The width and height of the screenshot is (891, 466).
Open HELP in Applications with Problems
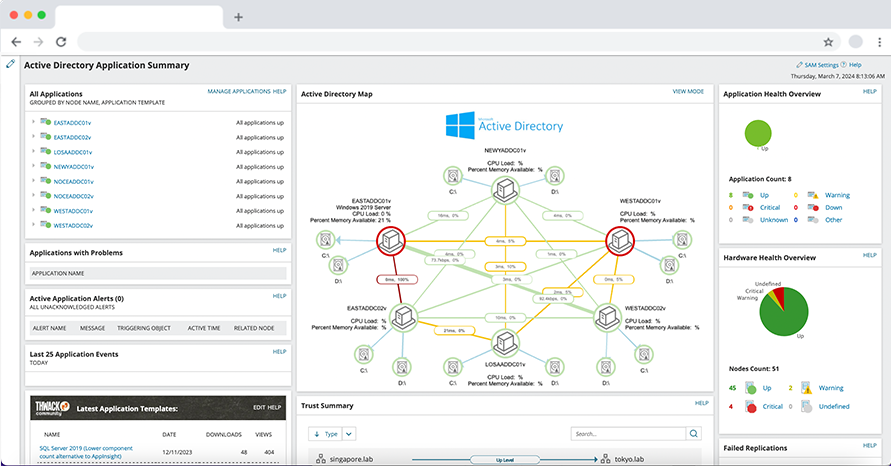(x=280, y=250)
